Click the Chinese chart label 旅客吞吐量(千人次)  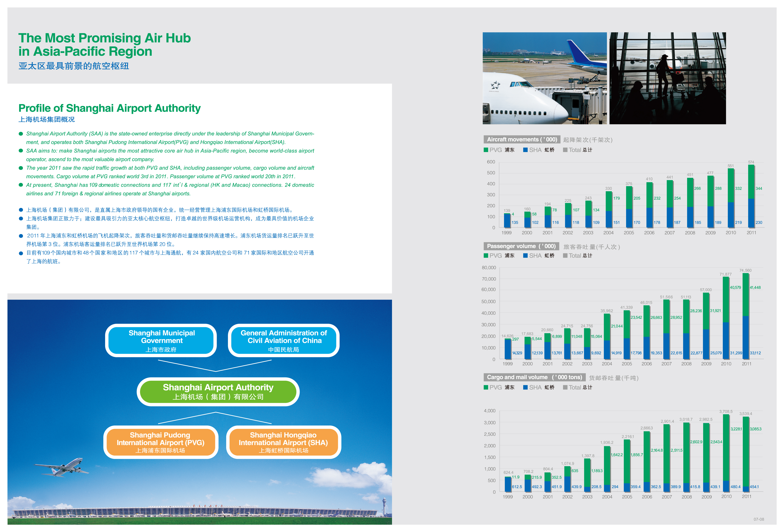tap(591, 247)
